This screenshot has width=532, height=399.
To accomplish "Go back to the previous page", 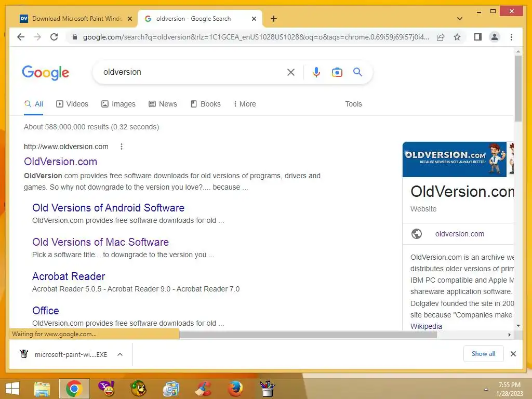I will click(21, 37).
